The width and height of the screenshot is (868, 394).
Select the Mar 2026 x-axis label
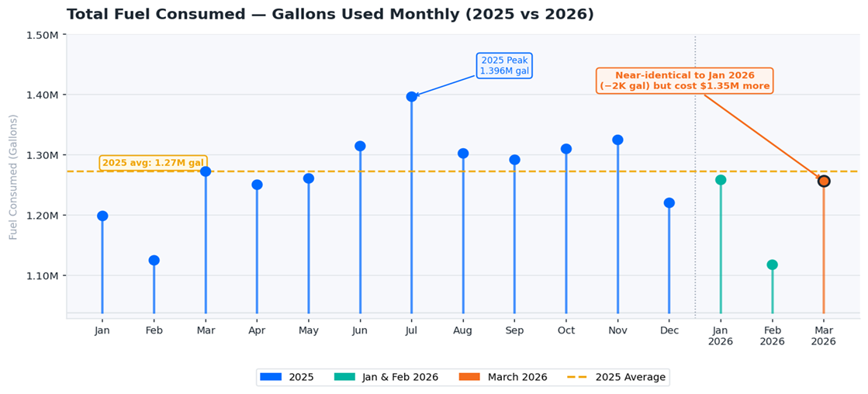coord(824,336)
